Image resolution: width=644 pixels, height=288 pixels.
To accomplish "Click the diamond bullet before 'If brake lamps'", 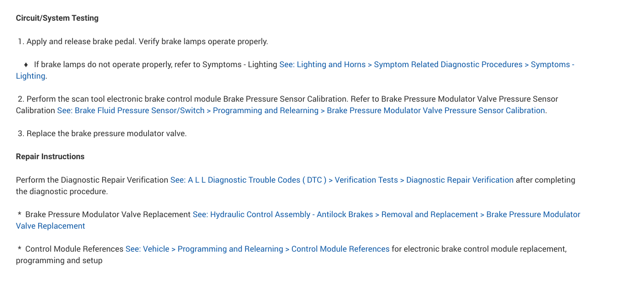I will click(x=26, y=64).
